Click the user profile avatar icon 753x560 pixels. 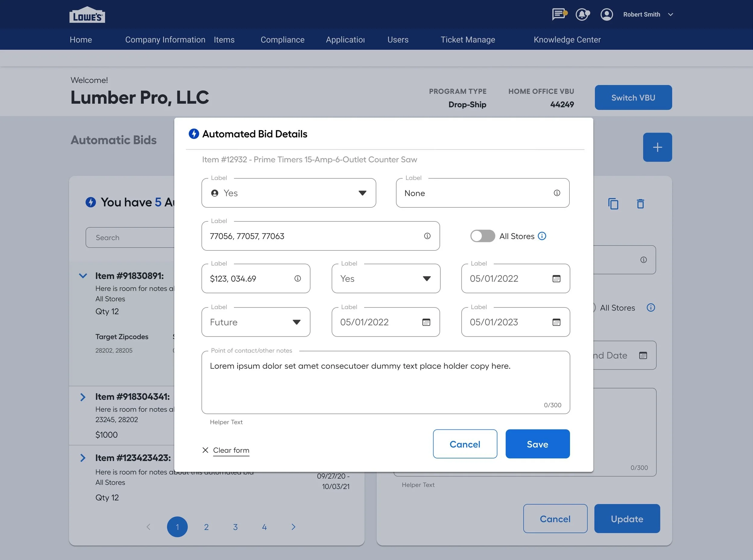pyautogui.click(x=606, y=14)
